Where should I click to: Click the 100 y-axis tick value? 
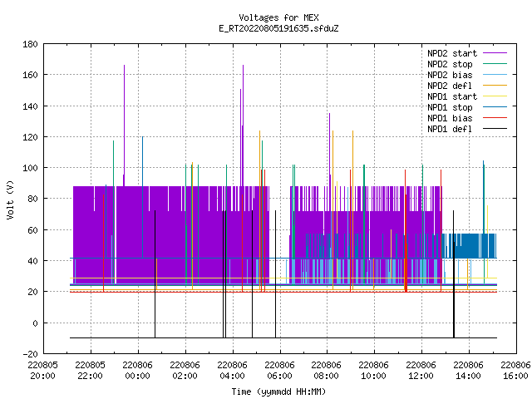tap(30, 168)
